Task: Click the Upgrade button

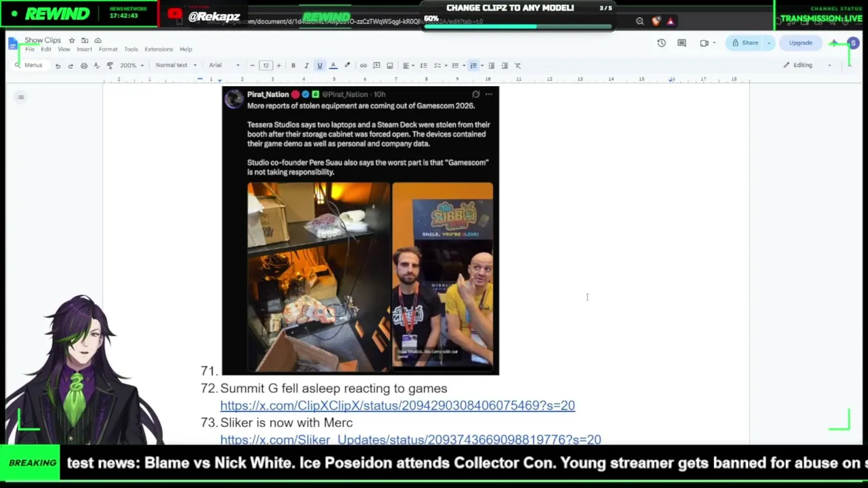Action: (x=800, y=43)
